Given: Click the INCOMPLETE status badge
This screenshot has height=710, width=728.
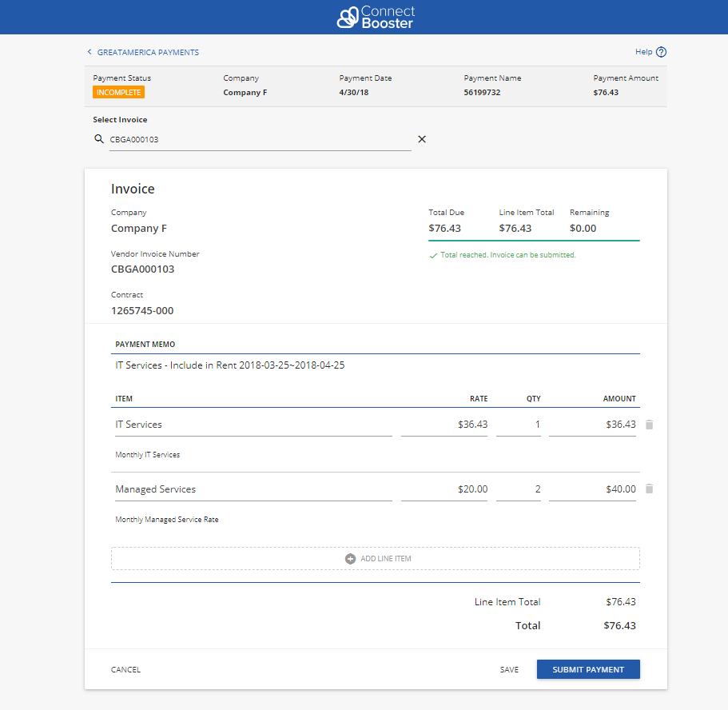Looking at the screenshot, I should coord(118,93).
